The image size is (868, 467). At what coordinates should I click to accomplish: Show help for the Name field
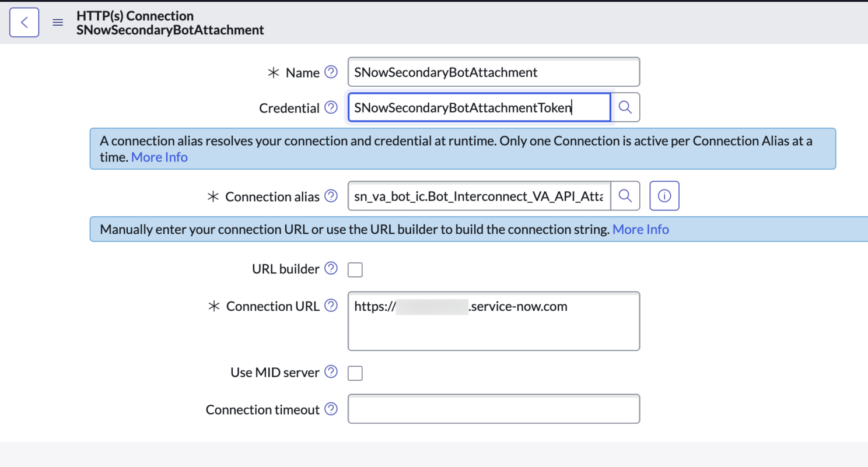[x=331, y=72]
